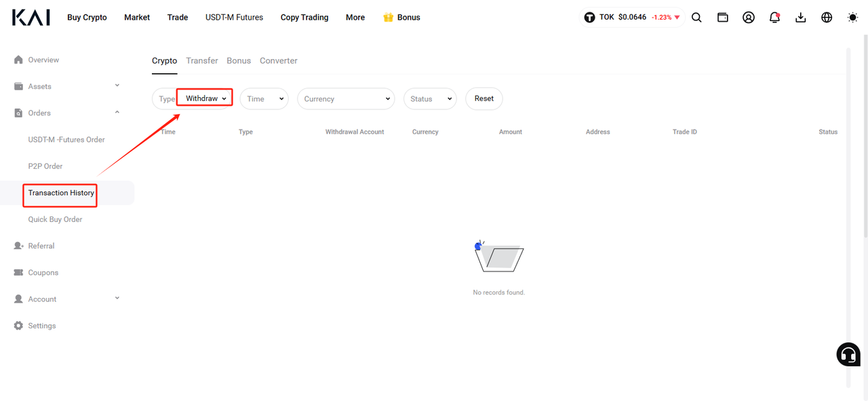Image resolution: width=868 pixels, height=401 pixels.
Task: Open the wallet icon in header
Action: [723, 18]
